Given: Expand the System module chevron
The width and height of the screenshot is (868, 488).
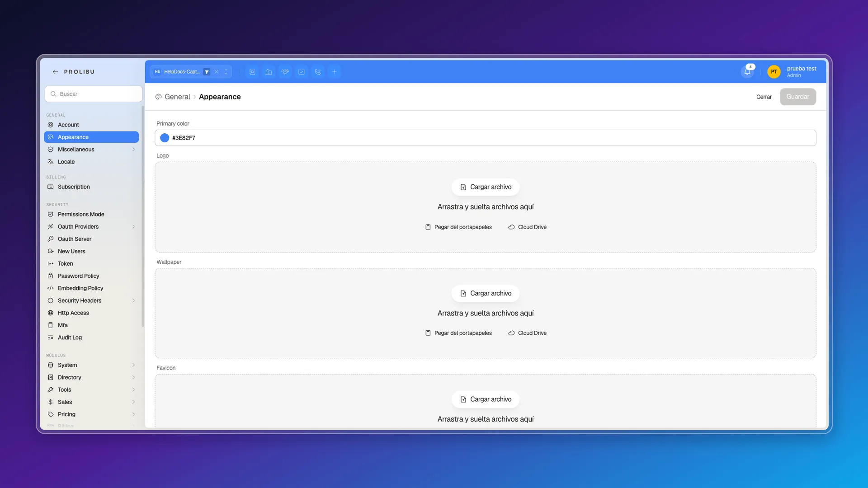Looking at the screenshot, I should [x=133, y=365].
